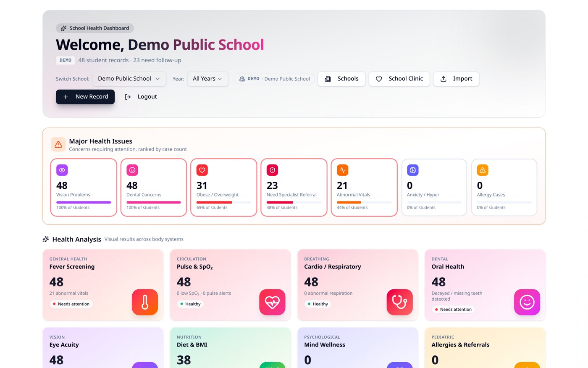Open the Pulse & SpO₂ card

[x=230, y=285]
